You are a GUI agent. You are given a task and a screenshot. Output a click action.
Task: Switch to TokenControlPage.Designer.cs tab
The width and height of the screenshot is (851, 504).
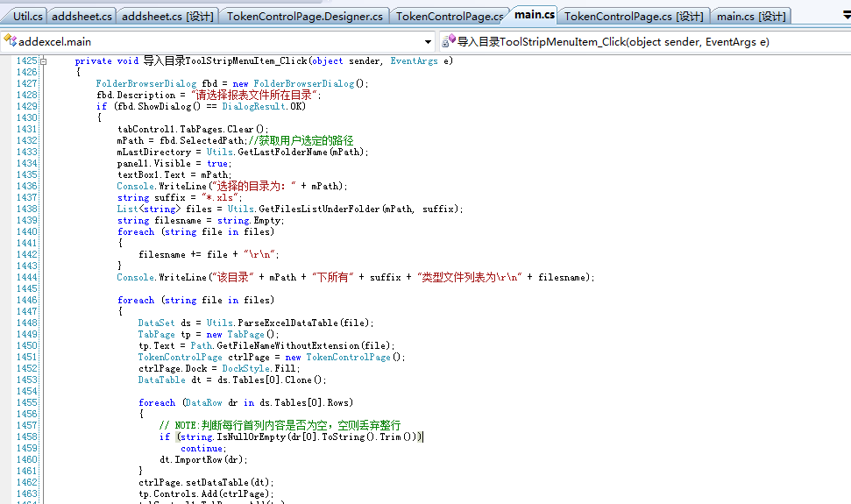click(304, 17)
